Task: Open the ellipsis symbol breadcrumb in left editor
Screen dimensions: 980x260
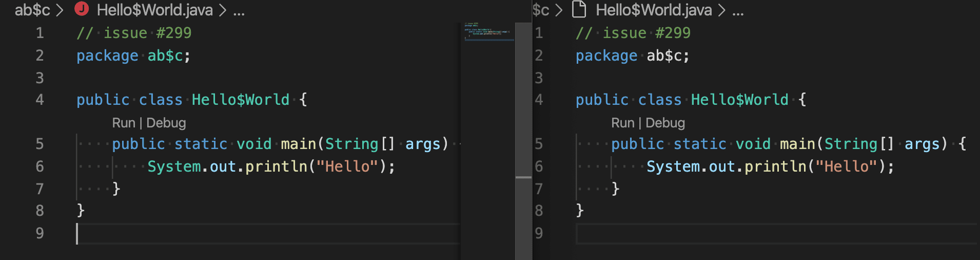Action: point(239,11)
